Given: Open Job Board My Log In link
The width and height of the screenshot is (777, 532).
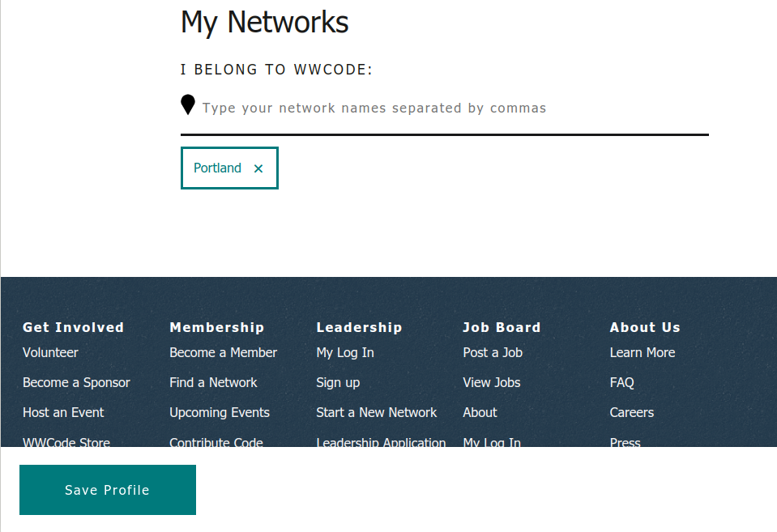Looking at the screenshot, I should 492,441.
